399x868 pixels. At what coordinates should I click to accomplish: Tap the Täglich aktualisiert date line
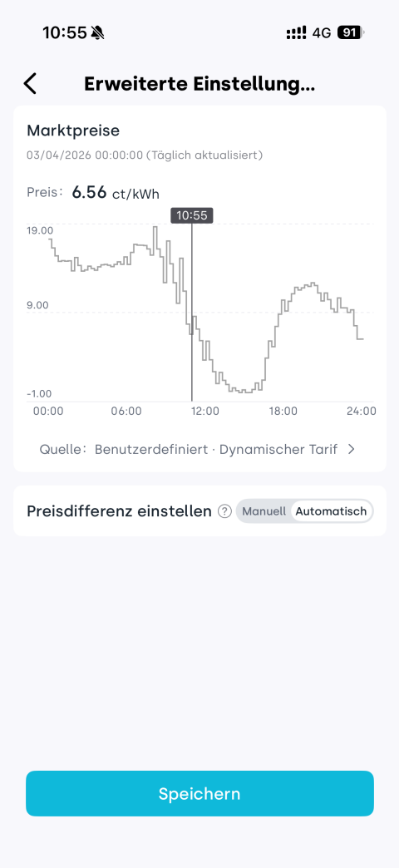145,155
